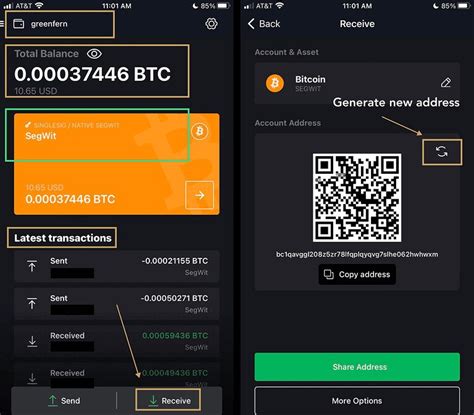
Task: Tap the orange Bitcoin logo in Account & Asset
Action: pyautogui.click(x=275, y=83)
